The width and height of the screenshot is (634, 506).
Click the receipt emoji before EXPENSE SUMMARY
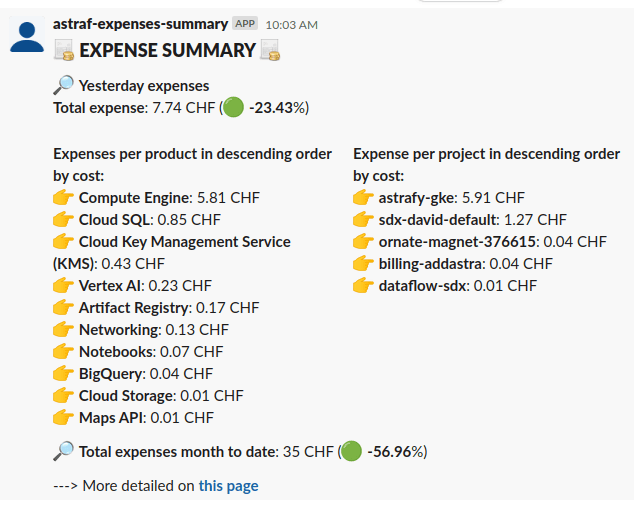click(64, 50)
